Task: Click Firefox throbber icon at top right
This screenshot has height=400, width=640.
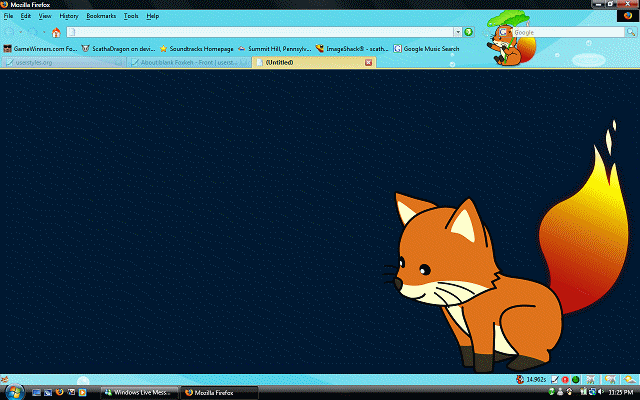Action: pos(627,16)
